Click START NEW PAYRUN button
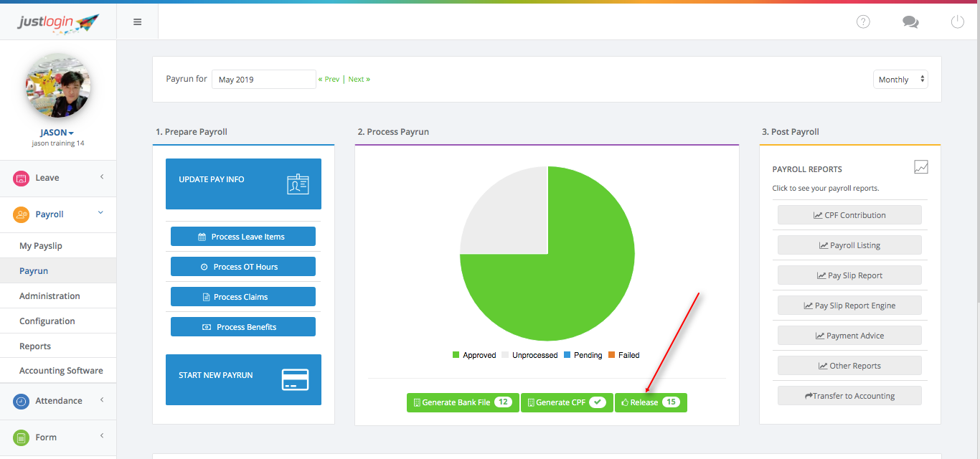The width and height of the screenshot is (980, 459). pyautogui.click(x=243, y=379)
